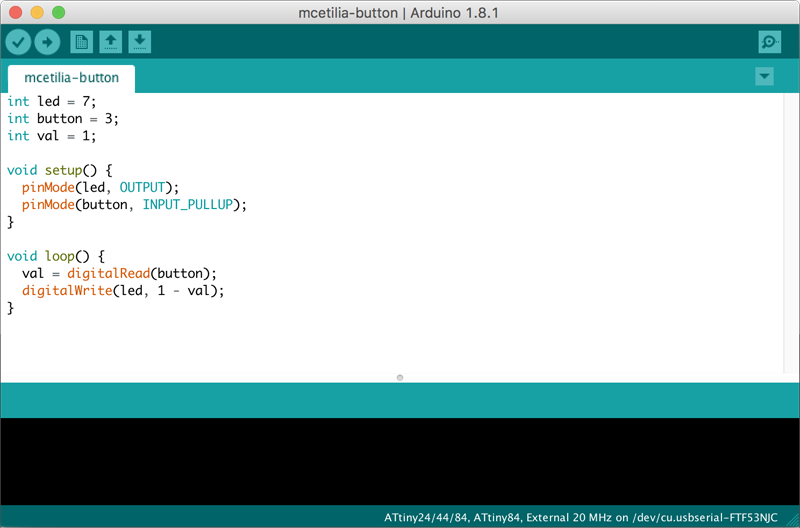This screenshot has height=528, width=800.
Task: Click the 'void setup()' line
Action: [60, 170]
